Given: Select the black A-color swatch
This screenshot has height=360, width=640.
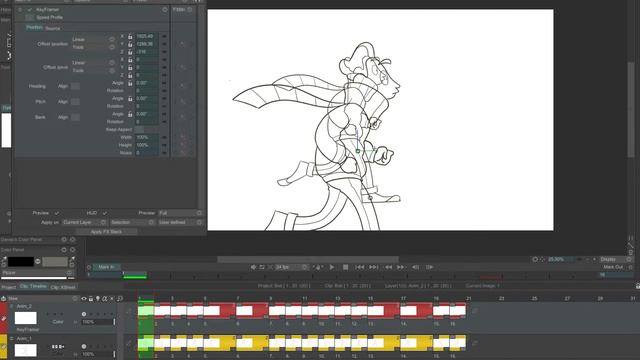Looking at the screenshot, I should (x=21, y=261).
